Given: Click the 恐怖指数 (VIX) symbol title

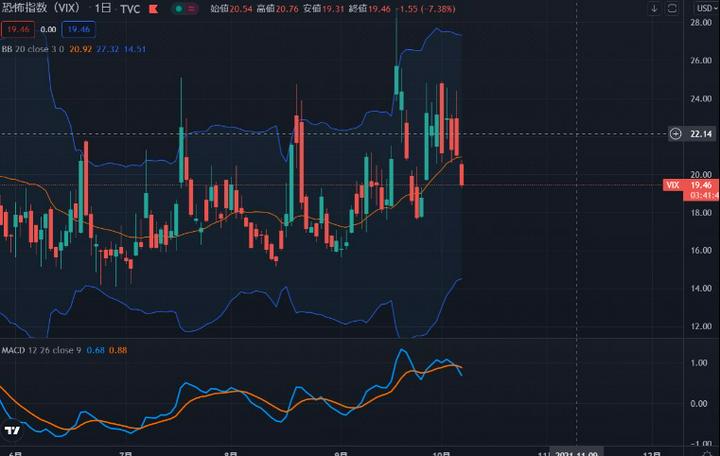Looking at the screenshot, I should click(x=42, y=8).
